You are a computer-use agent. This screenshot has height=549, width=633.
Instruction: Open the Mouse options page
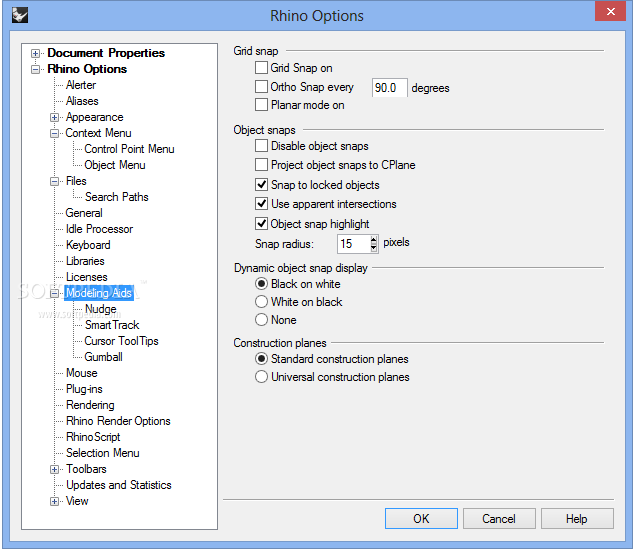82,373
